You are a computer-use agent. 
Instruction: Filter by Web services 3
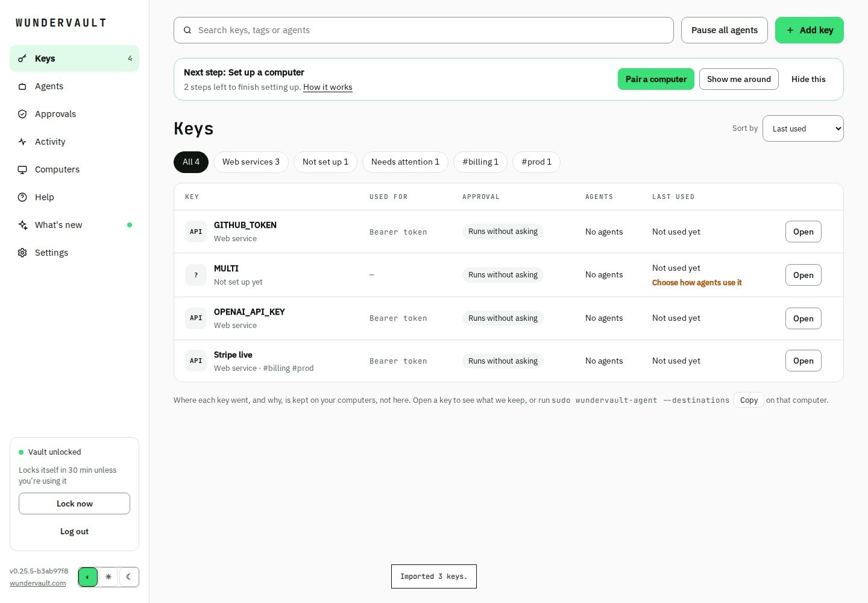[x=251, y=162]
